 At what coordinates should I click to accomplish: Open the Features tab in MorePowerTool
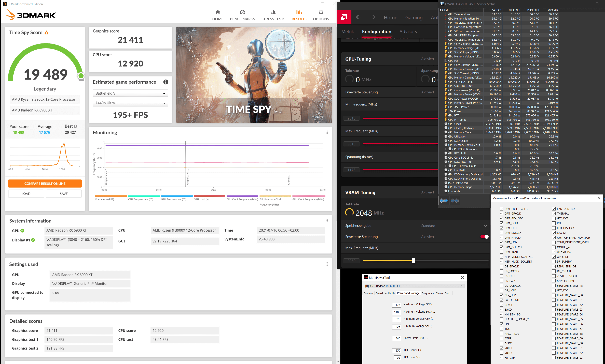coord(368,293)
